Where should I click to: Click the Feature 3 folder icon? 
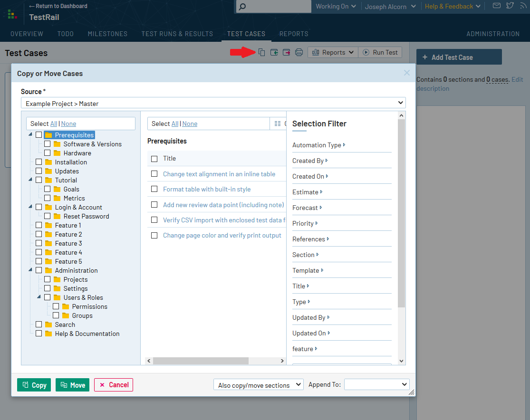pyautogui.click(x=48, y=243)
